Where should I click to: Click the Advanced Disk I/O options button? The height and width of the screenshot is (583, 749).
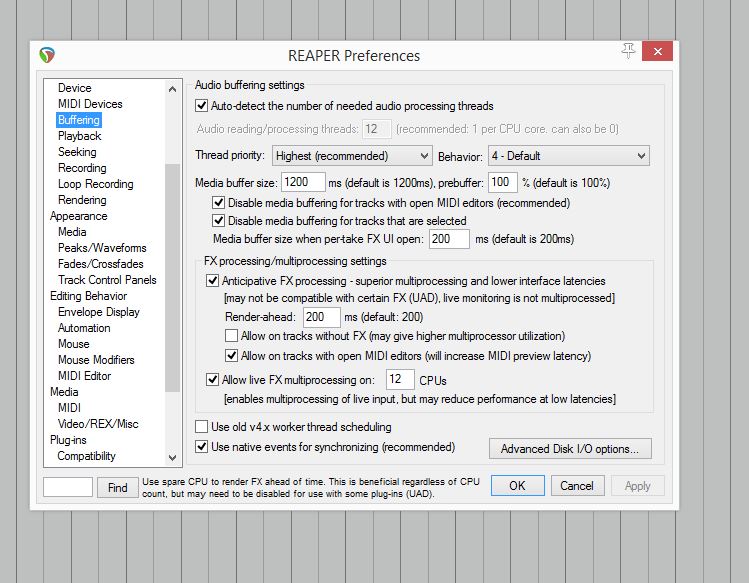570,449
